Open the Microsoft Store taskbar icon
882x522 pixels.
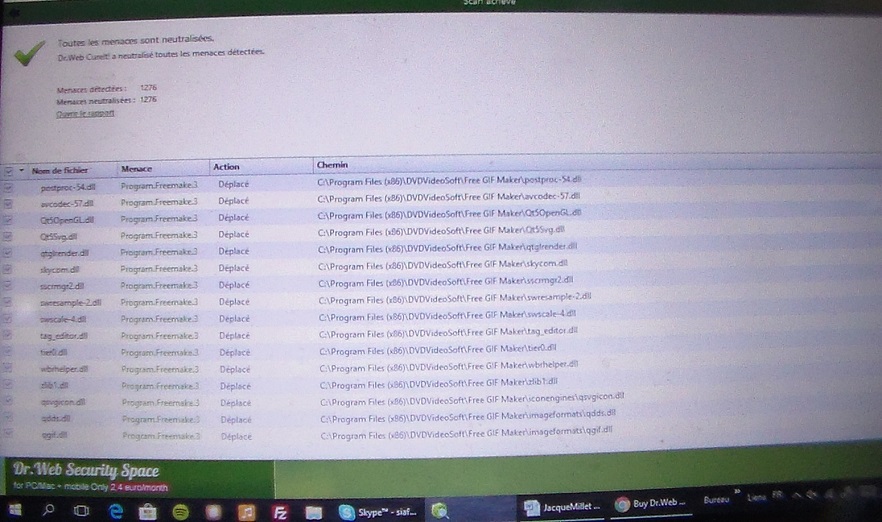click(148, 512)
